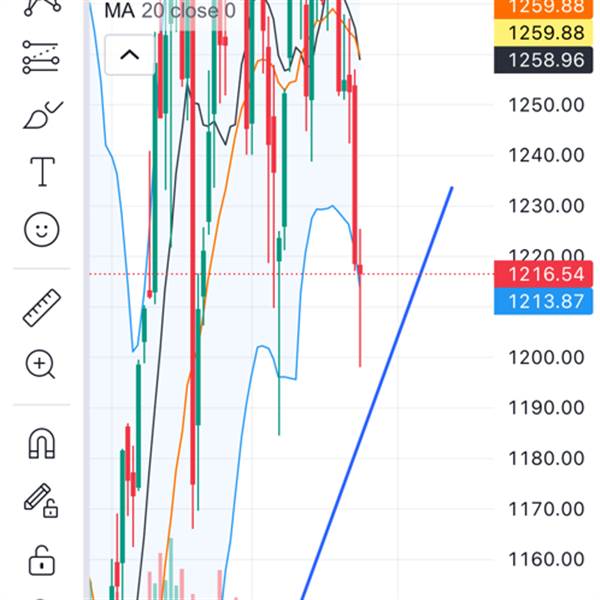600x600 pixels.
Task: Select the thick blue diagonal trend line
Action: point(377,393)
